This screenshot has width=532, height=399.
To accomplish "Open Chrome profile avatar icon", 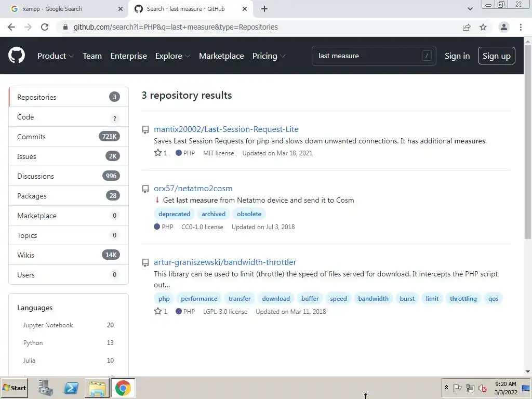I will pyautogui.click(x=504, y=27).
